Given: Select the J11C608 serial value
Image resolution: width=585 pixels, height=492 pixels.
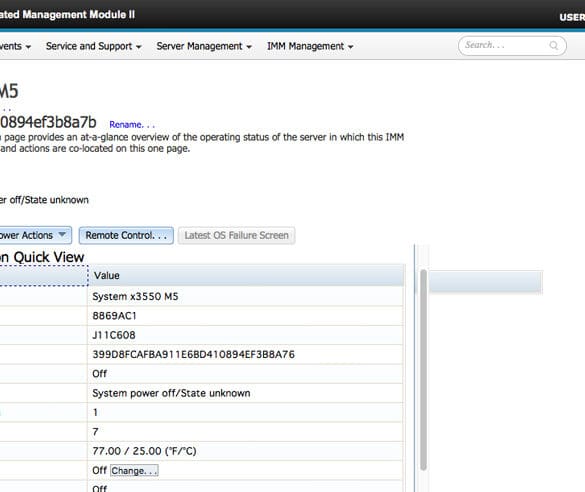Looking at the screenshot, I should (x=114, y=335).
